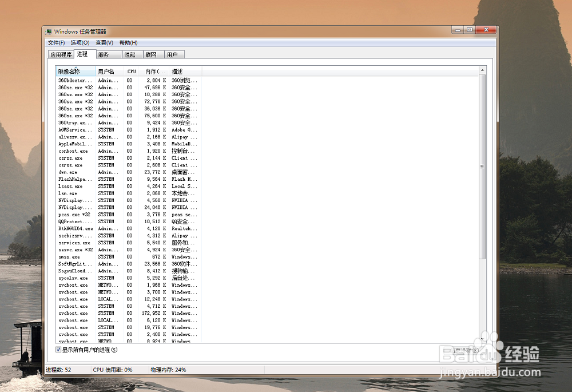Toggle 显示所有用户的进程 checkbox
572x392 pixels.
(x=58, y=350)
